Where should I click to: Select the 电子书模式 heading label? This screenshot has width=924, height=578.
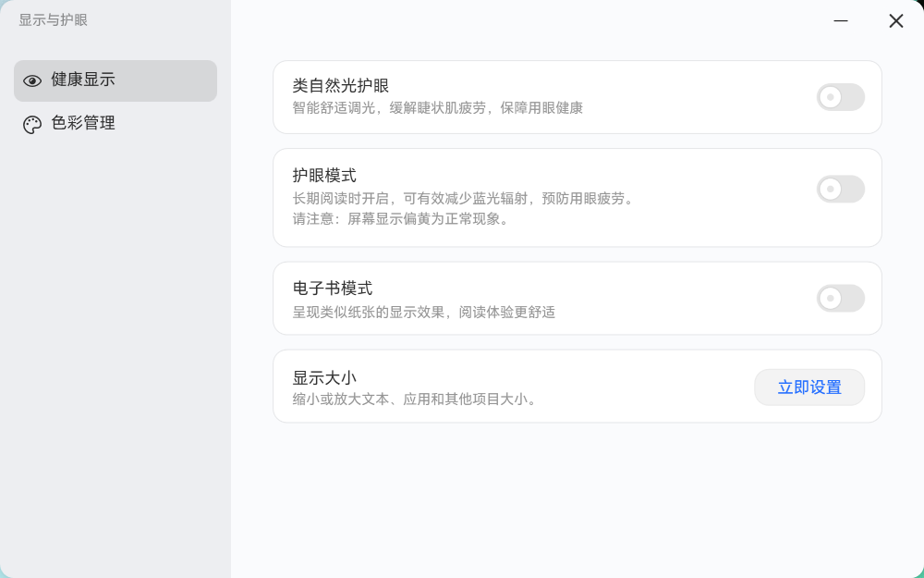coord(333,289)
